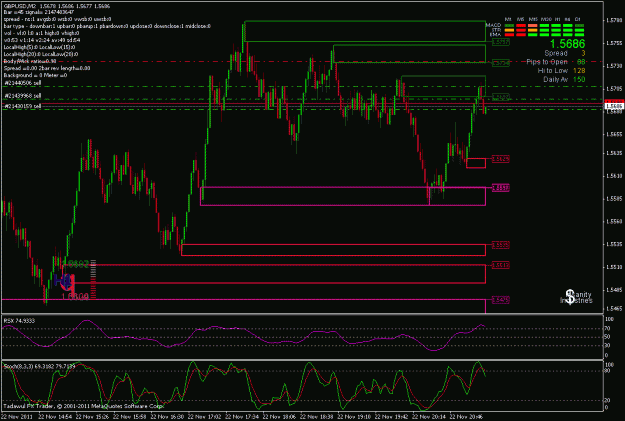The width and height of the screenshot is (625, 421).
Task: Click the '22 Nov 15:26' time axis label
Action: [92, 417]
